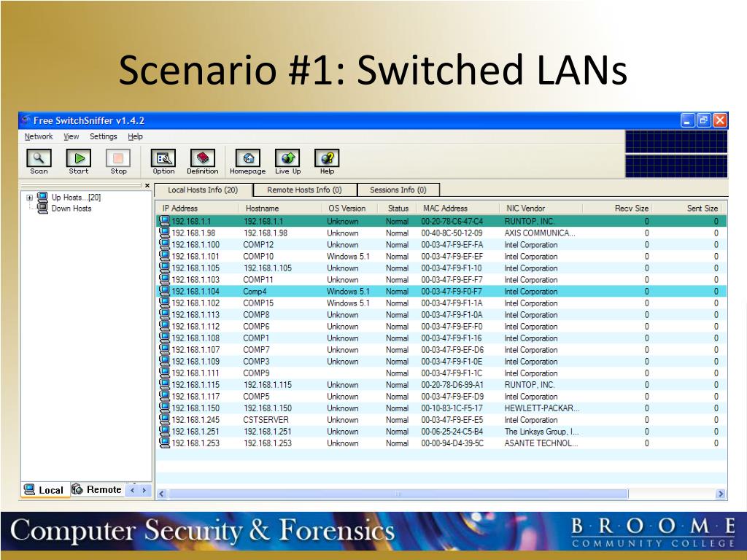Select the Down Hosts tree item
Image resolution: width=747 pixels, height=560 pixels.
(x=71, y=208)
